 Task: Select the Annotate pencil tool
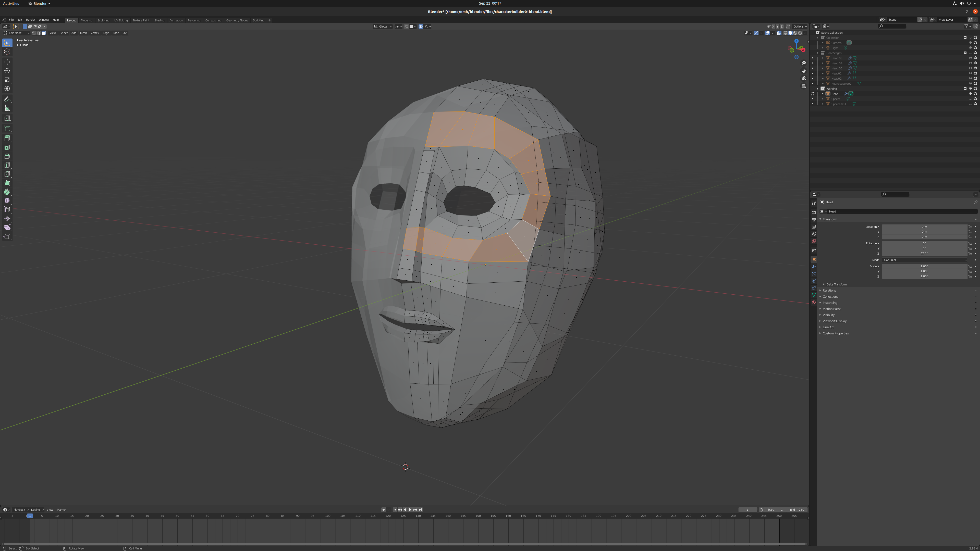pyautogui.click(x=7, y=99)
